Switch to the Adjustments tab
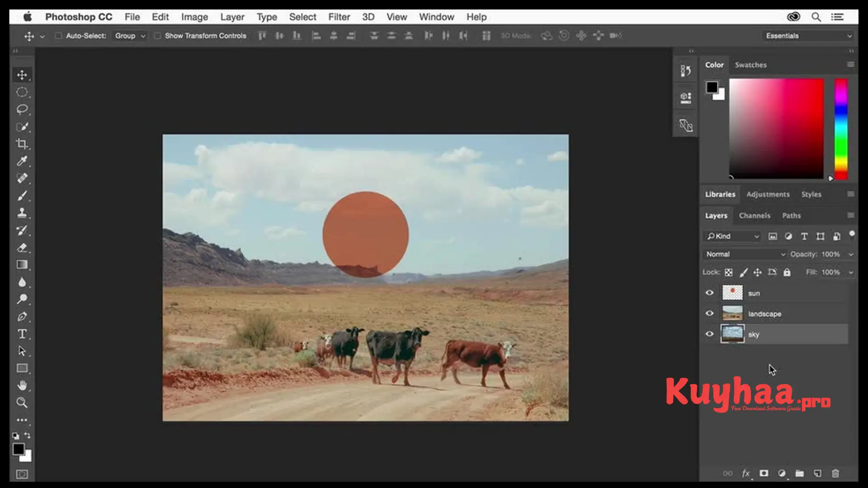The width and height of the screenshot is (868, 488). (x=768, y=194)
